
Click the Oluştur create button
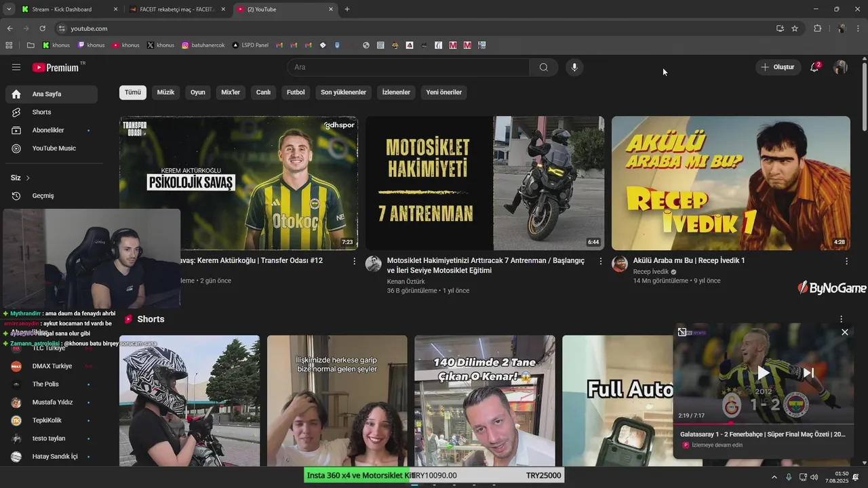(778, 67)
